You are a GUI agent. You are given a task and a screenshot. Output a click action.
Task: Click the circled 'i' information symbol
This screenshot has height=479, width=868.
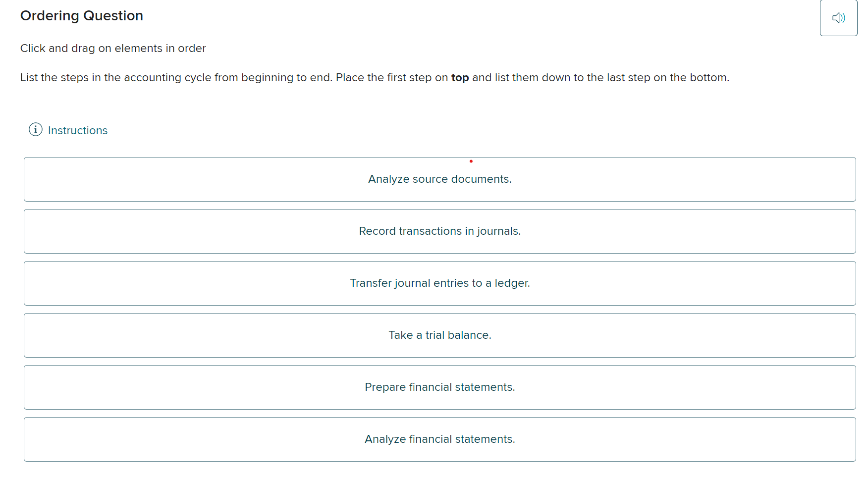coord(35,129)
